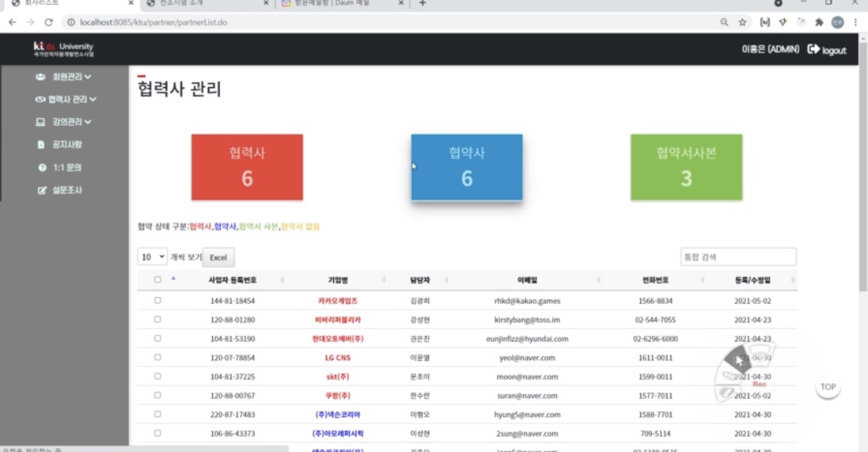The width and height of the screenshot is (868, 452).
Task: Click the members icon beside 회원관리
Action: [40, 77]
